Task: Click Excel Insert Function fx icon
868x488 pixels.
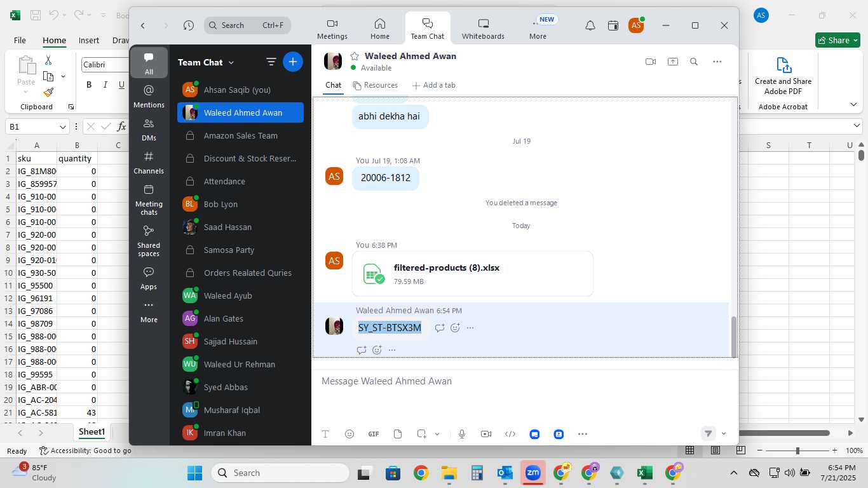Action: (x=121, y=126)
